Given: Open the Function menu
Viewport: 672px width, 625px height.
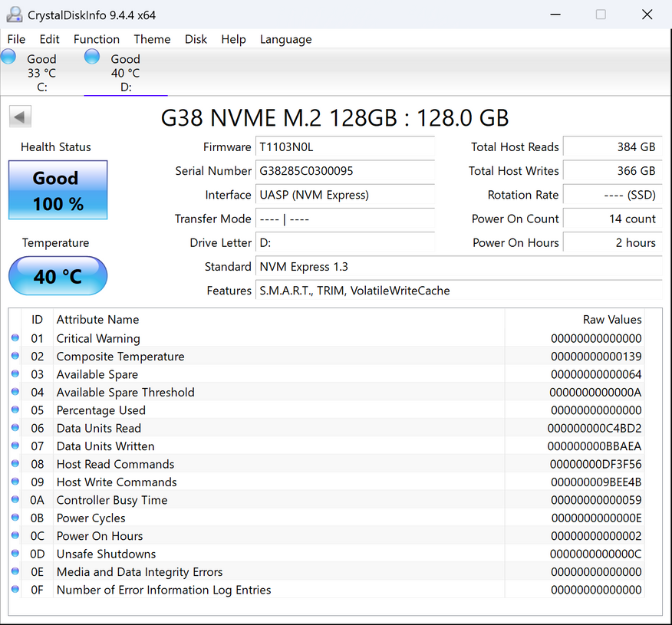Looking at the screenshot, I should [97, 39].
